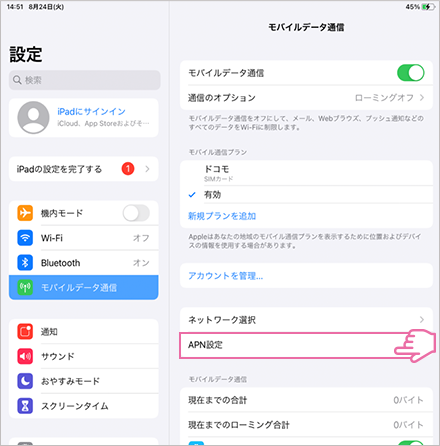Select モバイルデータ通信 in the sidebar
This screenshot has height=446, width=440.
tap(84, 287)
